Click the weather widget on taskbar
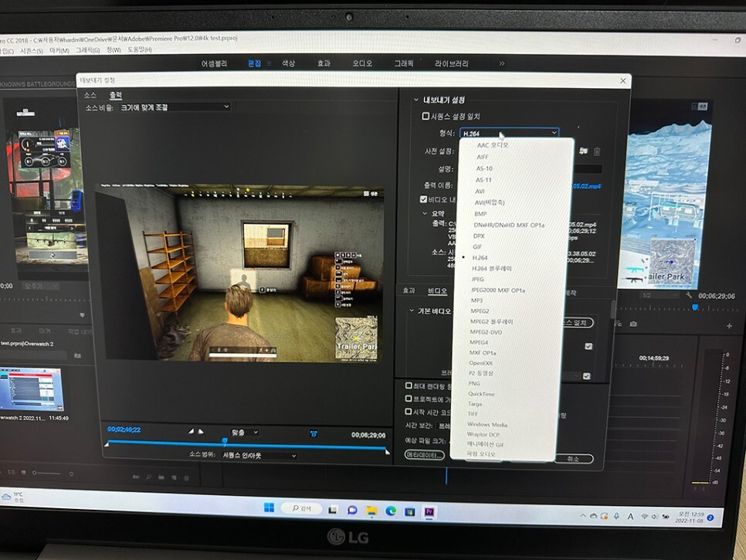Image resolution: width=746 pixels, height=560 pixels. [x=13, y=497]
